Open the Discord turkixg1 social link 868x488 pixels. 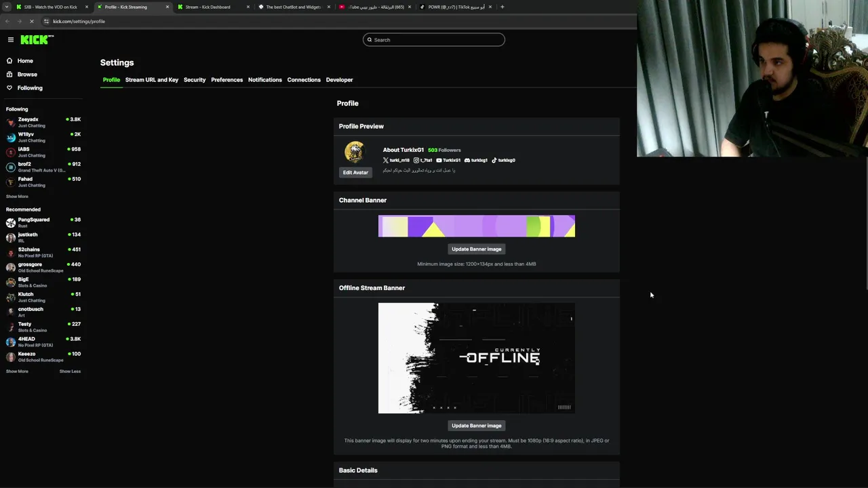tap(476, 161)
